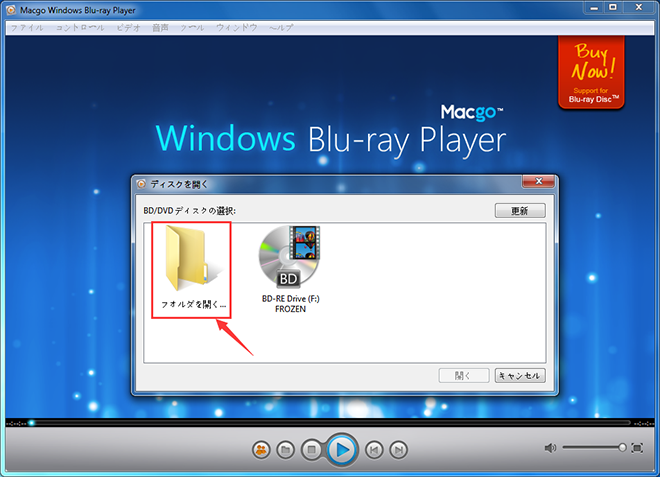The image size is (660, 477).
Task: Open the ビデオ menu
Action: tap(129, 27)
